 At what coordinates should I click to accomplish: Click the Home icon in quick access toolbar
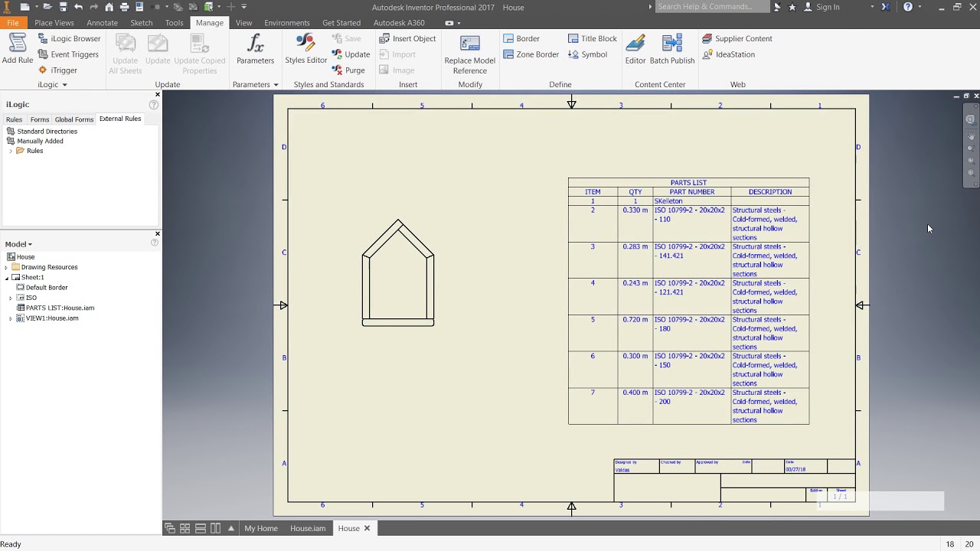pos(109,7)
